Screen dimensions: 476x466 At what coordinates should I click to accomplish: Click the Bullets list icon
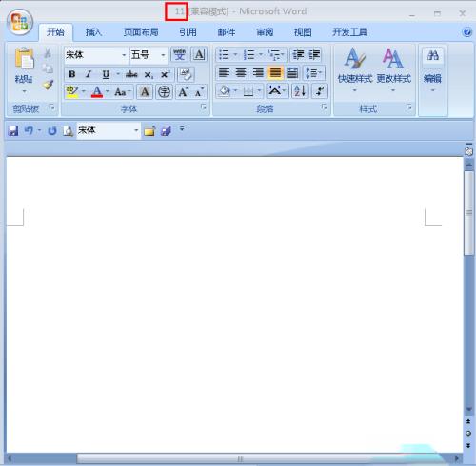[x=224, y=54]
